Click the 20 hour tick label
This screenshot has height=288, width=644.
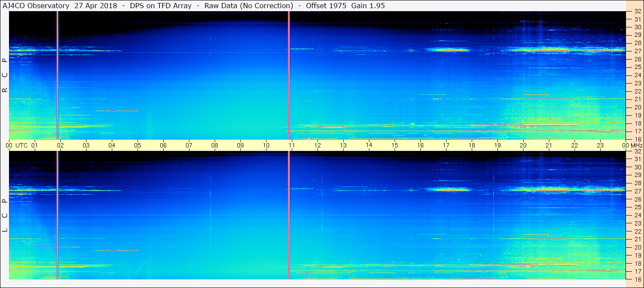tap(523, 145)
